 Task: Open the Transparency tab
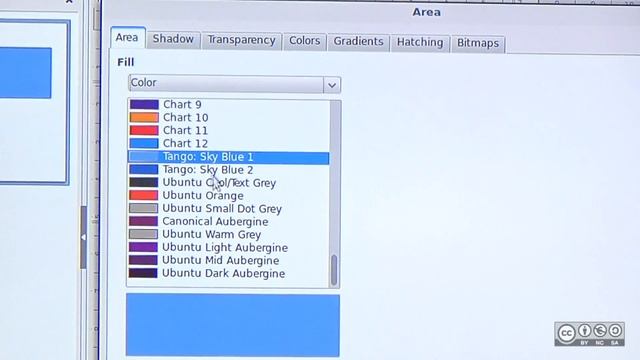click(x=241, y=40)
